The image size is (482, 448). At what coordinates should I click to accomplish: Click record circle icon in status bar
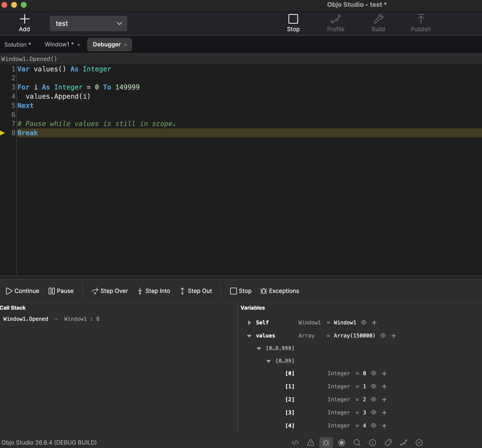tap(342, 443)
